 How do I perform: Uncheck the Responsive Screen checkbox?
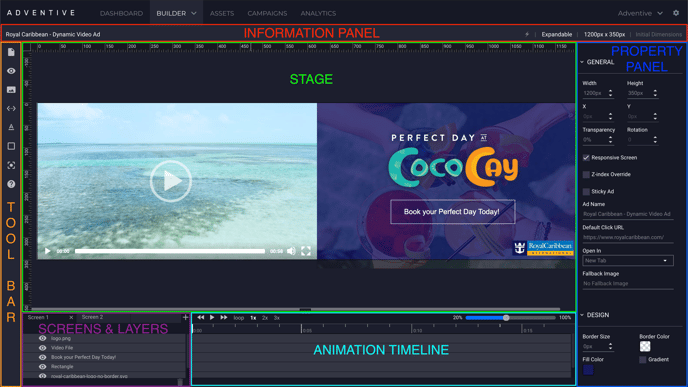pos(586,158)
